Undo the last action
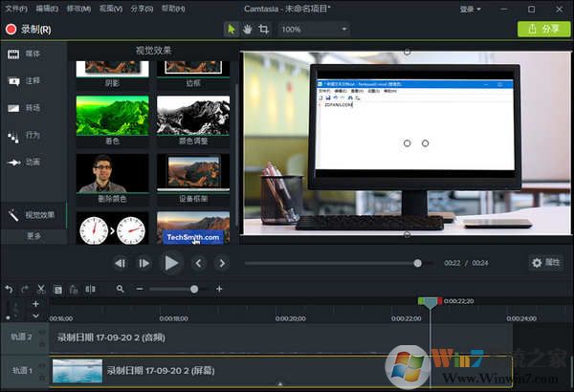 coord(9,289)
